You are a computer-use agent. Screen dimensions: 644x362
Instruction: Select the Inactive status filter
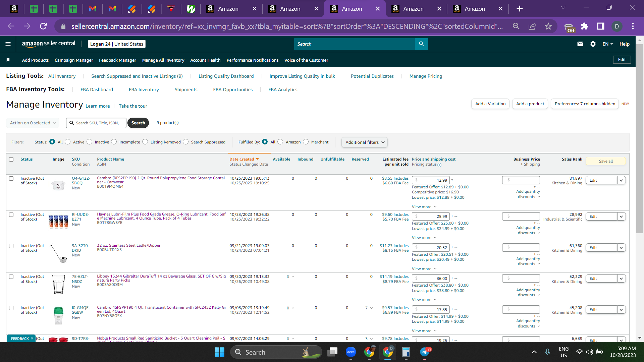pyautogui.click(x=89, y=142)
